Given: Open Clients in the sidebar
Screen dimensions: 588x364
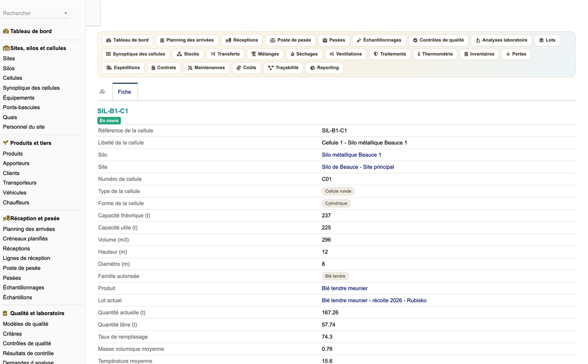Looking at the screenshot, I should tap(11, 173).
